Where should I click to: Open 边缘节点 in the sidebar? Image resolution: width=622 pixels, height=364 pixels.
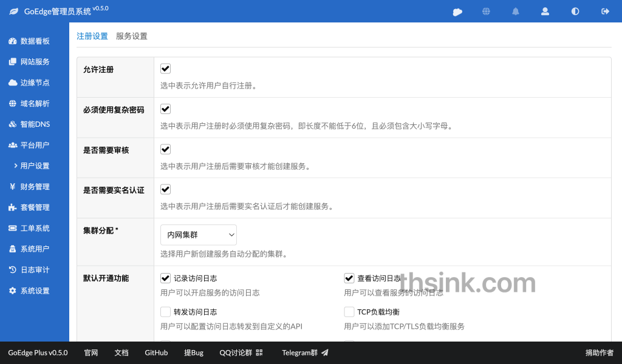[35, 83]
